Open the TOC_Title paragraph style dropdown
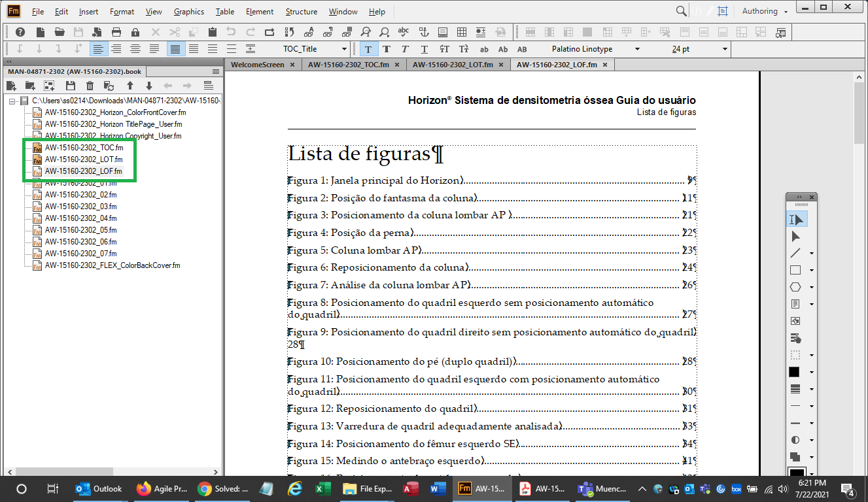The width and height of the screenshot is (868, 502). (343, 48)
